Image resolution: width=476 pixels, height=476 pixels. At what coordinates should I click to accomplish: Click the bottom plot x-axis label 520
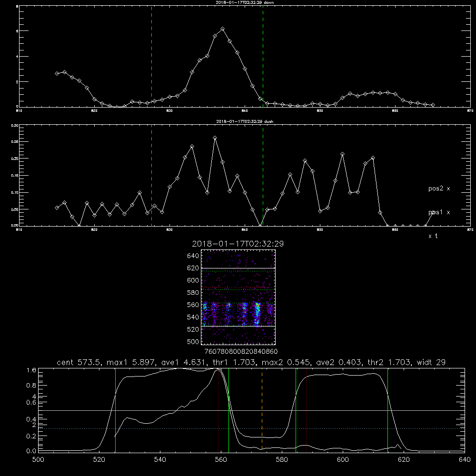pos(99,460)
